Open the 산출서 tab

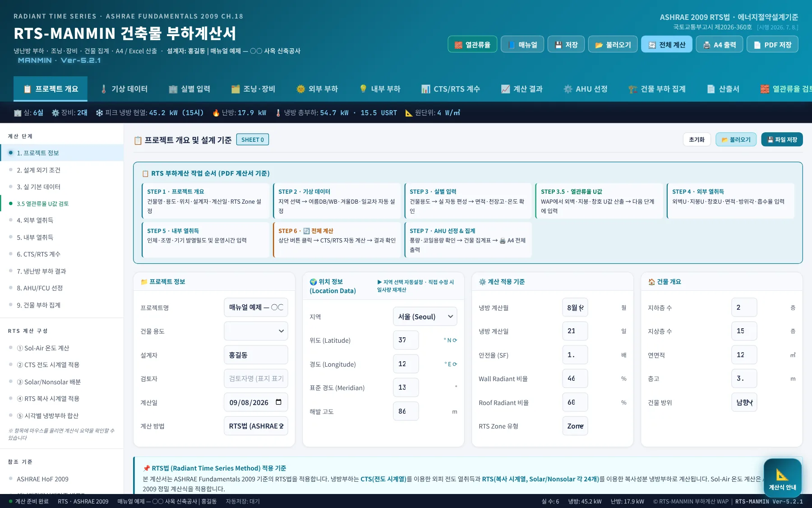[723, 89]
